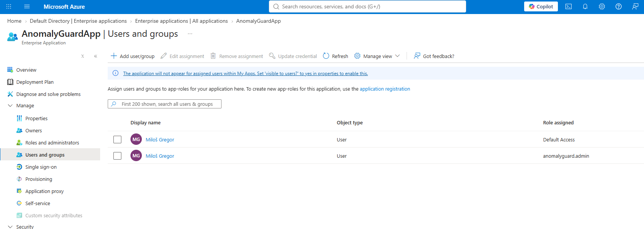Click the Role assigned column header
644x229 pixels.
coord(558,122)
